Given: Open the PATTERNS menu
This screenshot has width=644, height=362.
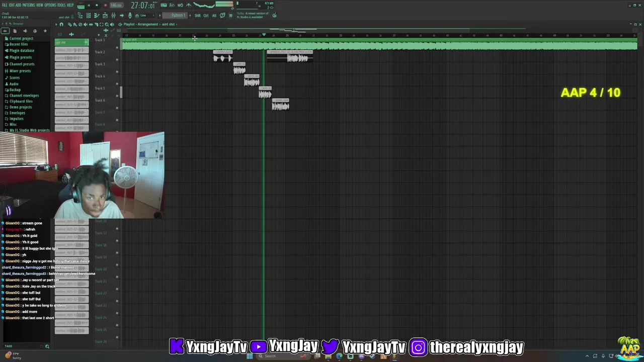Looking at the screenshot, I should (29, 5).
